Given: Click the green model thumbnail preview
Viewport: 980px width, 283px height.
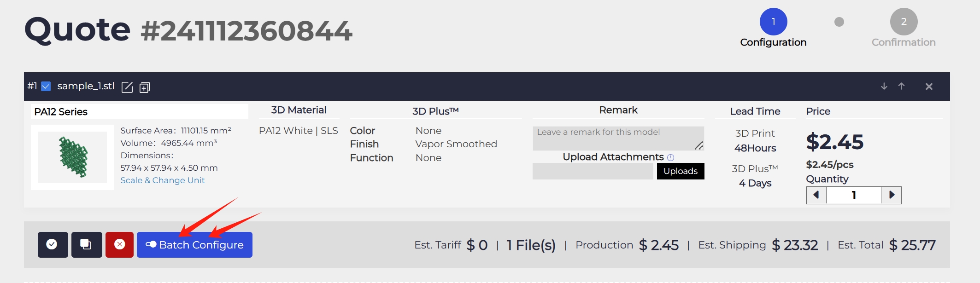Looking at the screenshot, I should pyautogui.click(x=72, y=157).
